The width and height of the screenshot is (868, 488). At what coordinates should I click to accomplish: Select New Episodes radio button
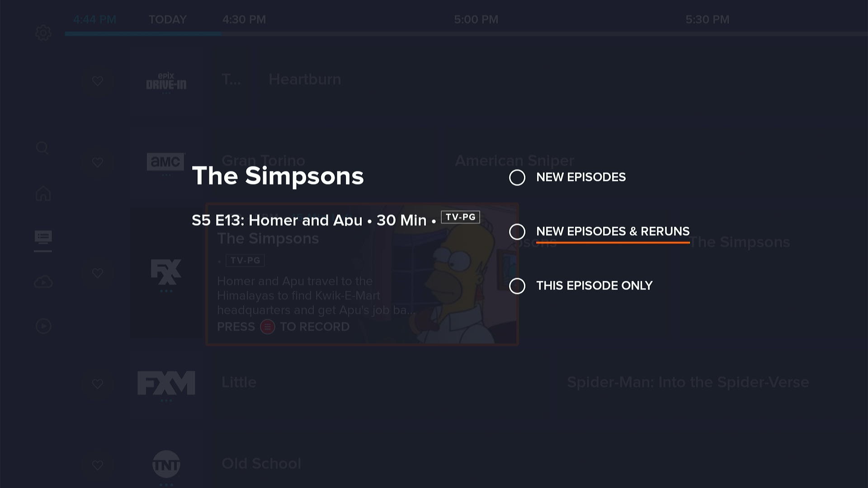coord(516,177)
